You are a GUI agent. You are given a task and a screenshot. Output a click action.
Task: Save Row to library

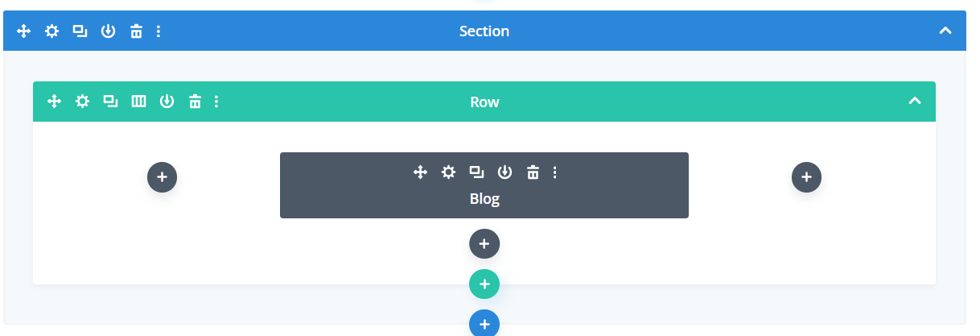tap(167, 102)
